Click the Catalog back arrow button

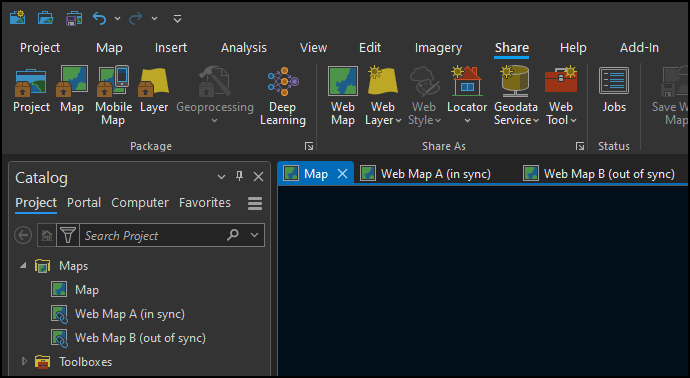(x=23, y=235)
